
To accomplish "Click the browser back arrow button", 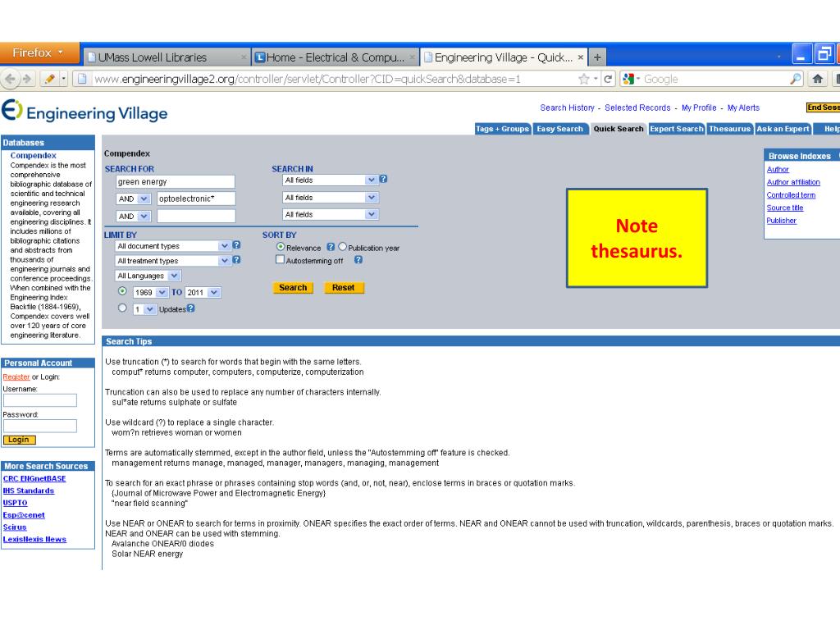I will tap(10, 79).
